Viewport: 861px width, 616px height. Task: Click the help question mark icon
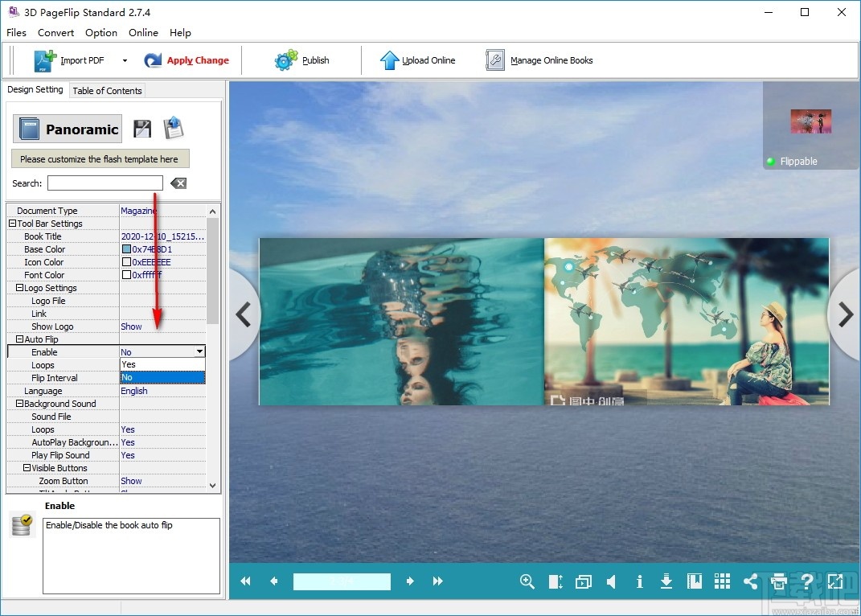806,581
